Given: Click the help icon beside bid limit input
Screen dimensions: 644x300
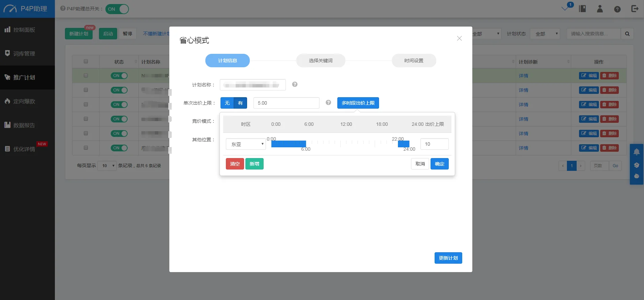Looking at the screenshot, I should coord(328,103).
